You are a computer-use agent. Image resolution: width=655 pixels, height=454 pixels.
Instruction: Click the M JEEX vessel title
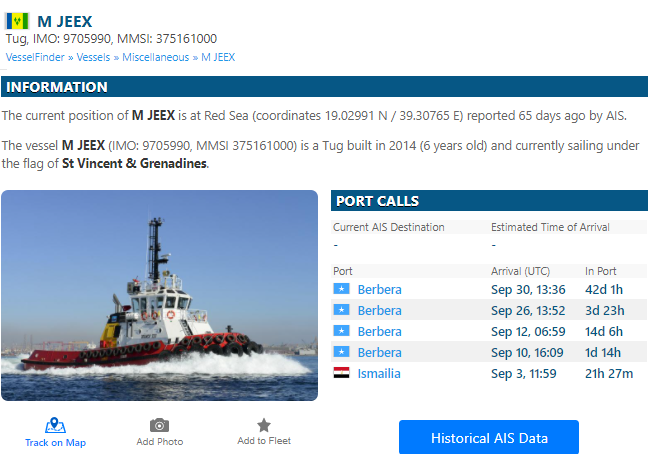pyautogui.click(x=65, y=21)
